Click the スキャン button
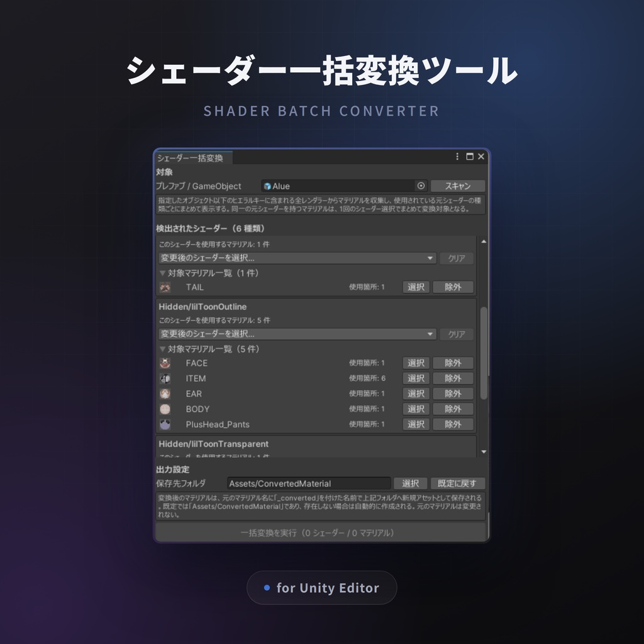The height and width of the screenshot is (644, 644). pyautogui.click(x=458, y=186)
